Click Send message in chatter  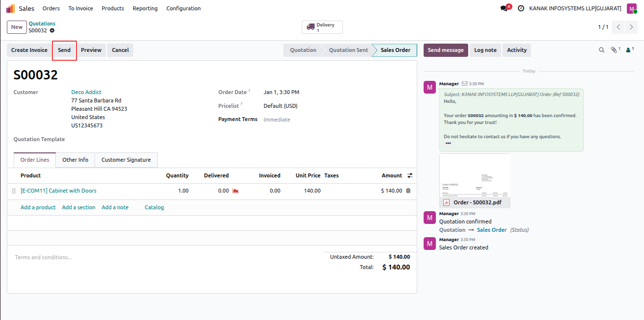pyautogui.click(x=446, y=50)
